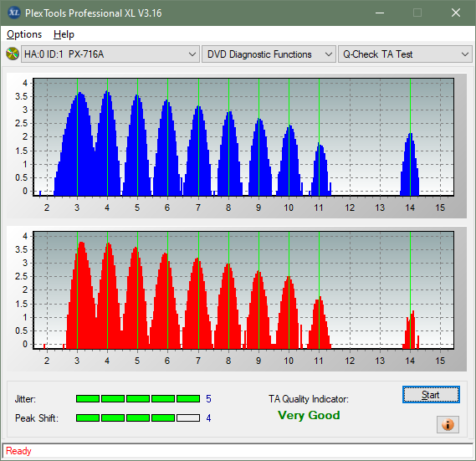Click the Very Good quality indicator text
Screen dimensions: 476x461
point(309,415)
